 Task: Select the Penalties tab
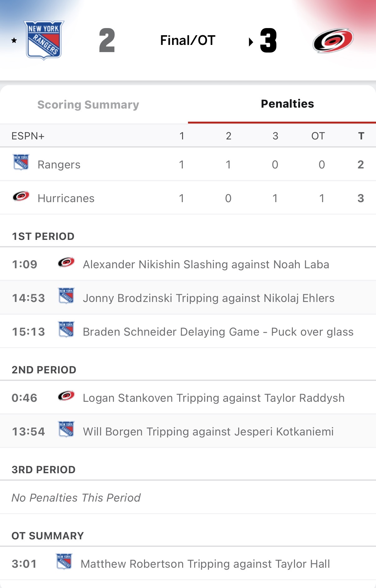point(287,104)
